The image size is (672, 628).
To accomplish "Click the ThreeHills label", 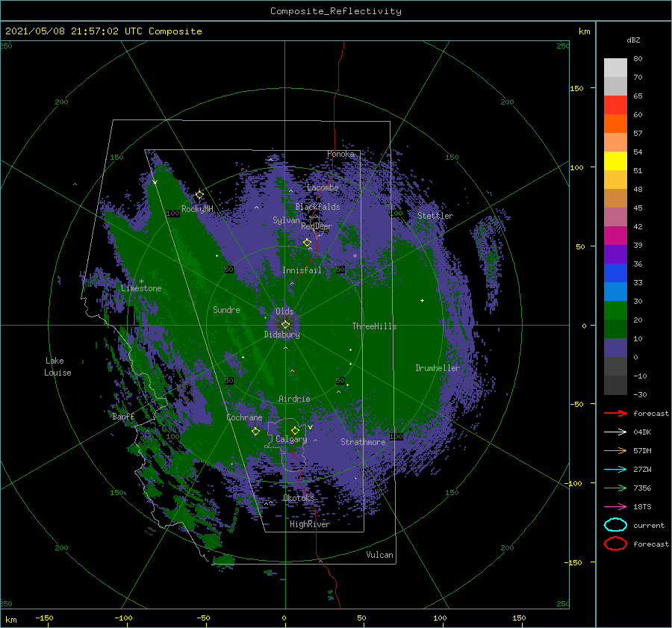I will (375, 326).
